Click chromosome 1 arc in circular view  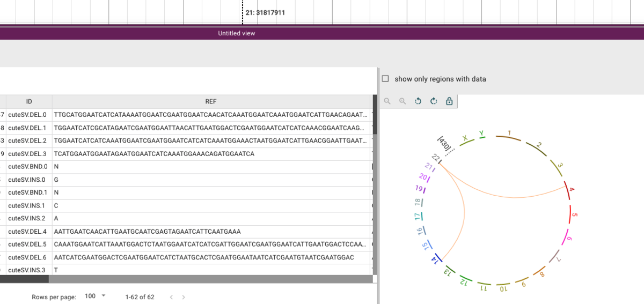coord(509,138)
